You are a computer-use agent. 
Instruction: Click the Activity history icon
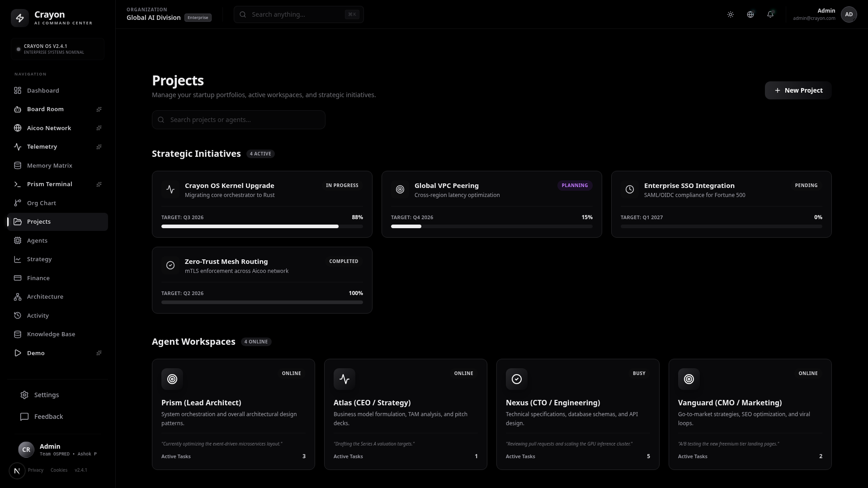pyautogui.click(x=18, y=315)
